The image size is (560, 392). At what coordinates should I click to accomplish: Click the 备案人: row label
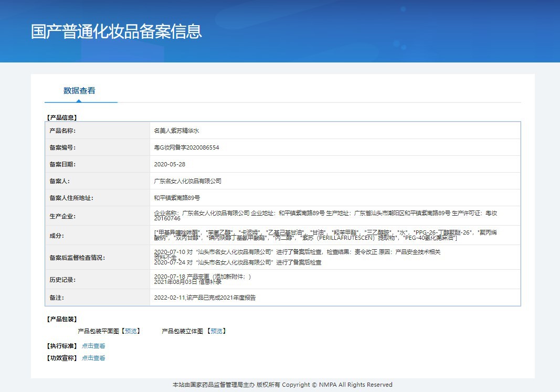click(x=60, y=181)
